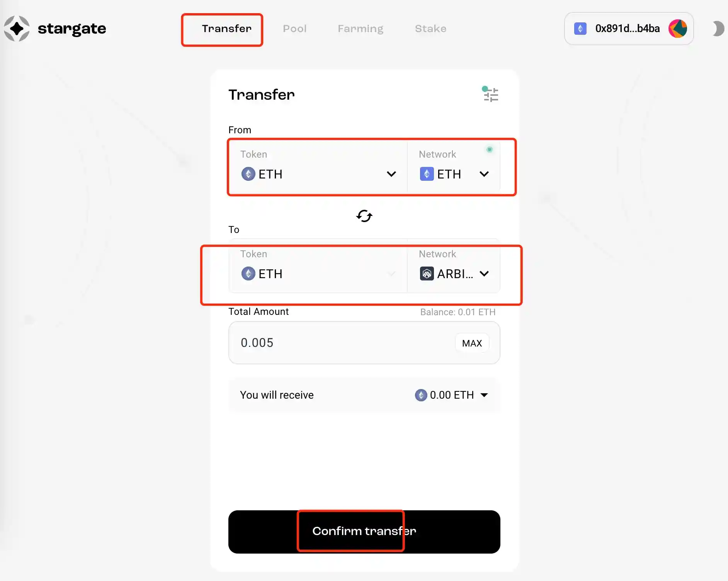Image resolution: width=728 pixels, height=581 pixels.
Task: Click the Total Amount input field
Action: point(340,343)
